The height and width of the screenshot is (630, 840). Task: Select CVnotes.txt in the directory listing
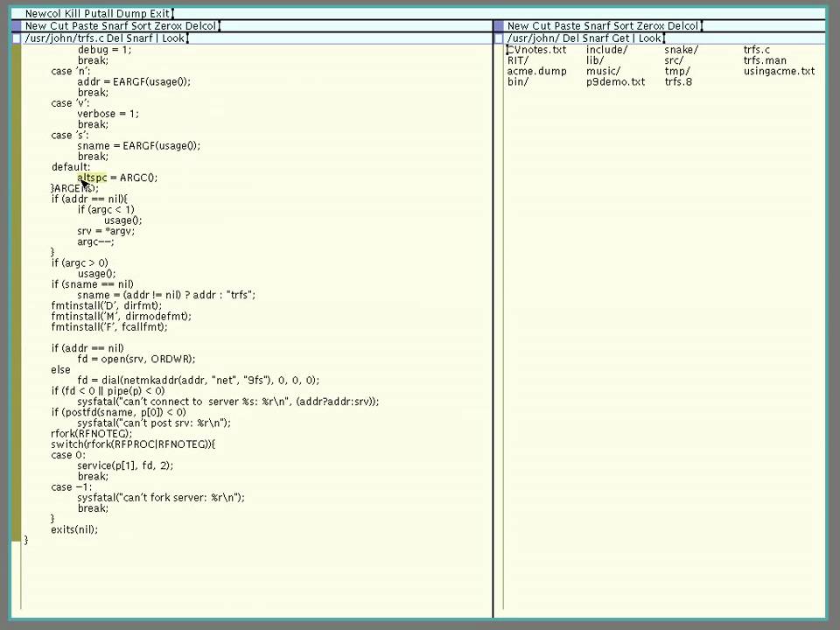point(536,50)
